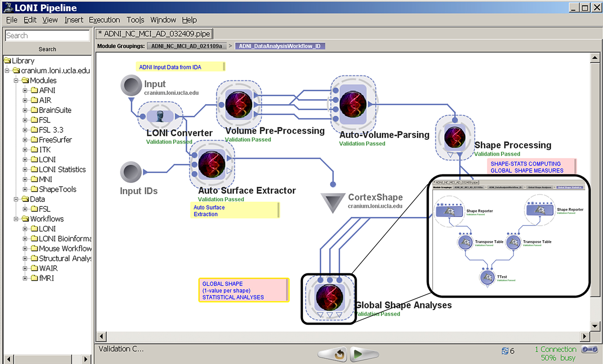
Task: Select the yellow Auto Surface Extraction note
Action: click(x=235, y=211)
